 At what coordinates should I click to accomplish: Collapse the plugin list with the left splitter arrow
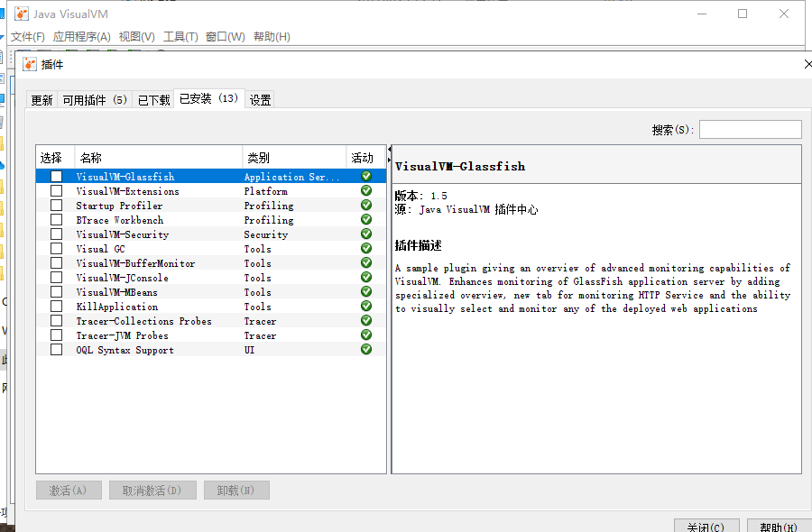(389, 150)
